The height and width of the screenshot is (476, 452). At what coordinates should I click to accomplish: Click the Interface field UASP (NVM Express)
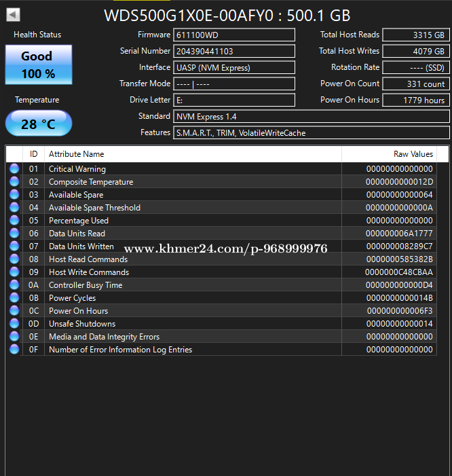point(234,67)
